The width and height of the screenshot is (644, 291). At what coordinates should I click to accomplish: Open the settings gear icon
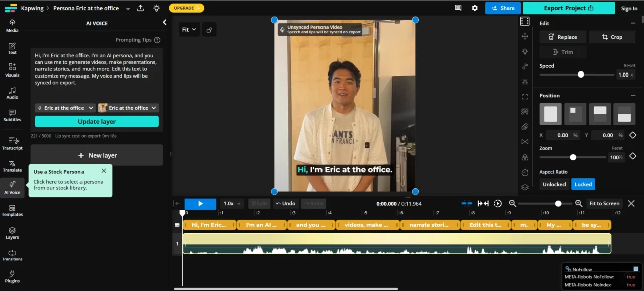(x=475, y=8)
